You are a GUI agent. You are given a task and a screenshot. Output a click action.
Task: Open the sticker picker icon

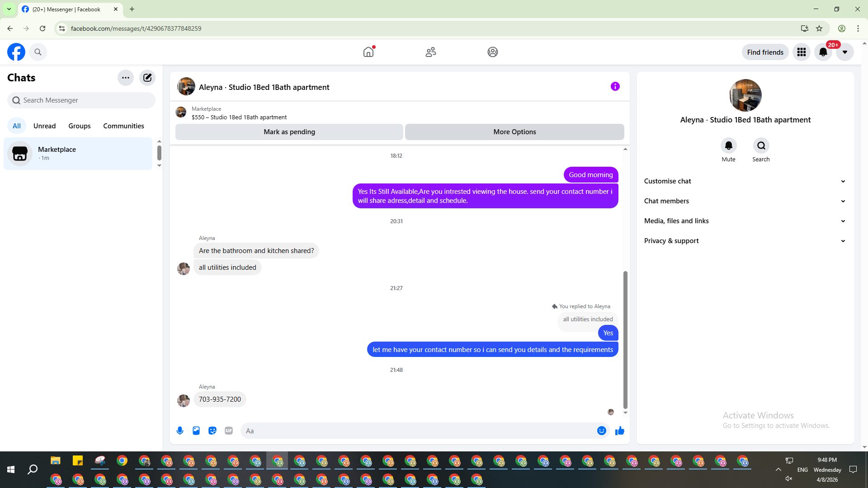click(x=212, y=431)
